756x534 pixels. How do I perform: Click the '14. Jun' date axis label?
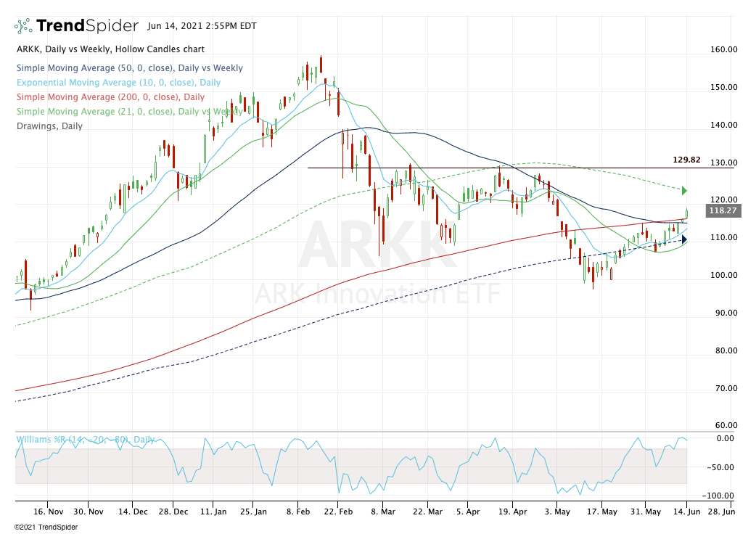point(686,512)
